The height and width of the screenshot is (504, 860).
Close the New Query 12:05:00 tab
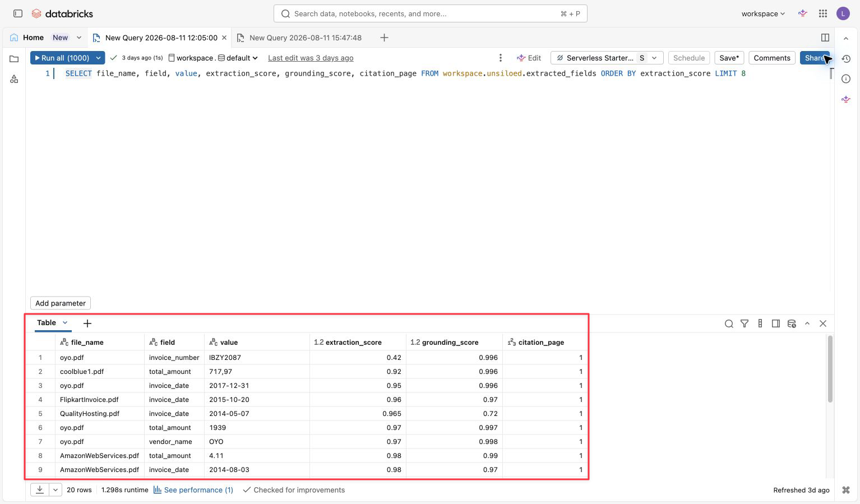[x=224, y=38]
